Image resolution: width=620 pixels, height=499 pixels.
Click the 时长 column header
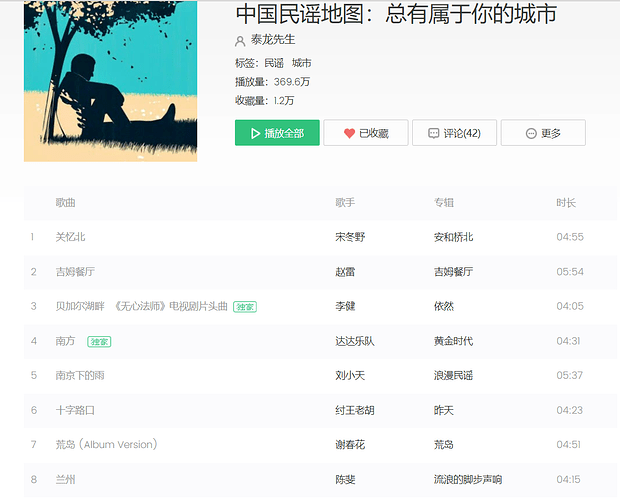click(x=566, y=203)
